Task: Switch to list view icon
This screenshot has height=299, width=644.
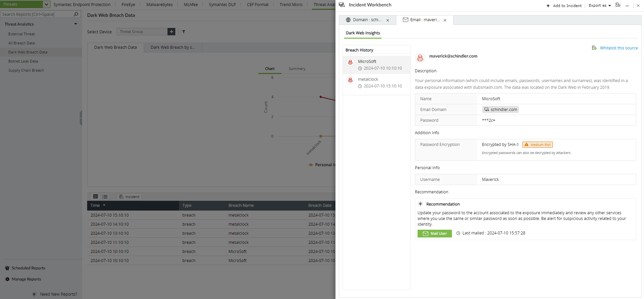Action: click(105, 196)
